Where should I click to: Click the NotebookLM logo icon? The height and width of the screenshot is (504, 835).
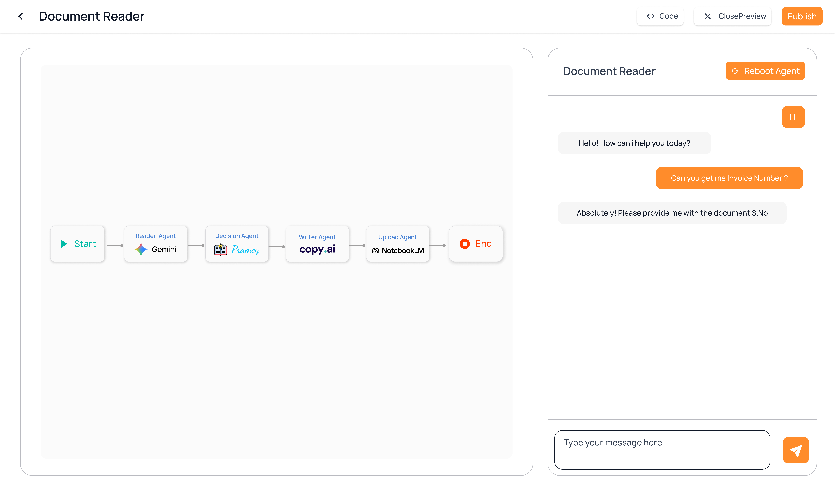click(x=375, y=250)
